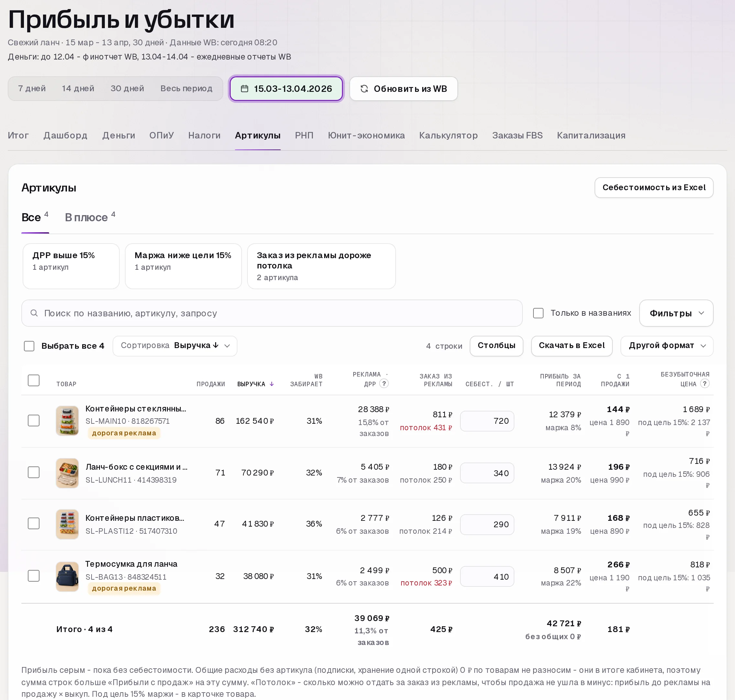
Task: Open glass containers product thumbnail
Action: pos(67,421)
